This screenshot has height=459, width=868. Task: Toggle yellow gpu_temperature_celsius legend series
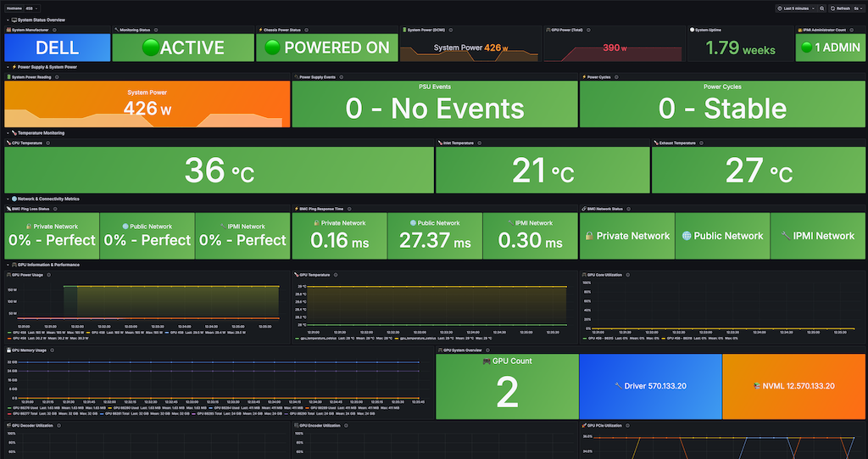[x=419, y=338]
